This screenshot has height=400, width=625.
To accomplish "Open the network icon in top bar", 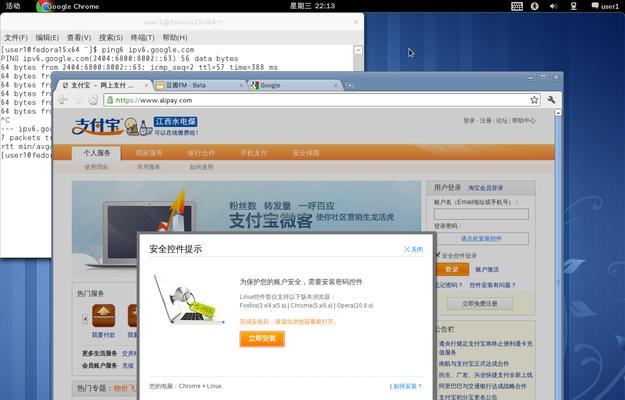I will pos(574,6).
